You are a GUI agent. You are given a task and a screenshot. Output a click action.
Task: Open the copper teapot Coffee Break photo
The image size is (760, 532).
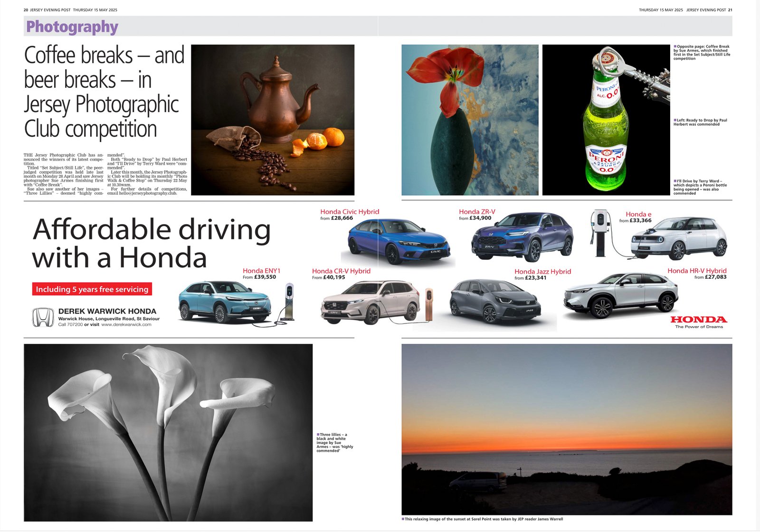tap(273, 120)
